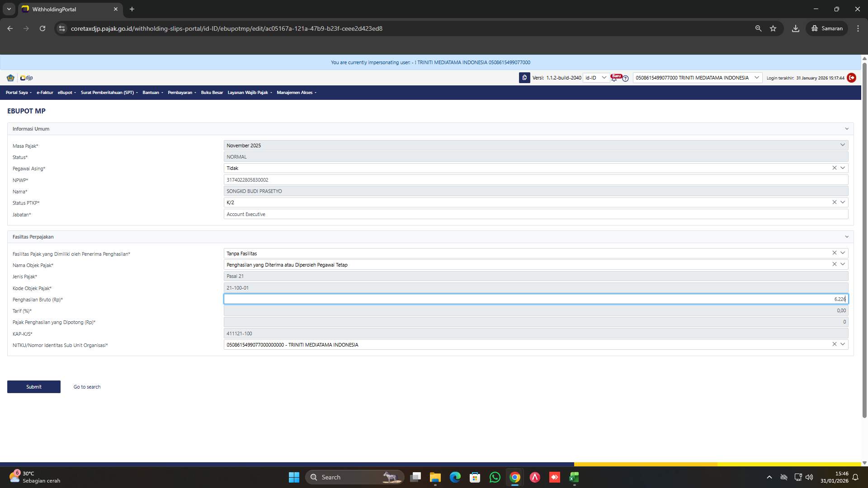This screenshot has width=868, height=488.
Task: Click the Go to search link
Action: (x=86, y=387)
